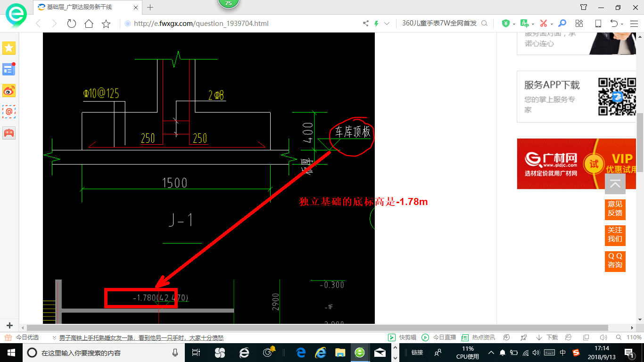Open the mail @ sidebar icon
Image resolution: width=644 pixels, height=362 pixels.
pos(9,111)
